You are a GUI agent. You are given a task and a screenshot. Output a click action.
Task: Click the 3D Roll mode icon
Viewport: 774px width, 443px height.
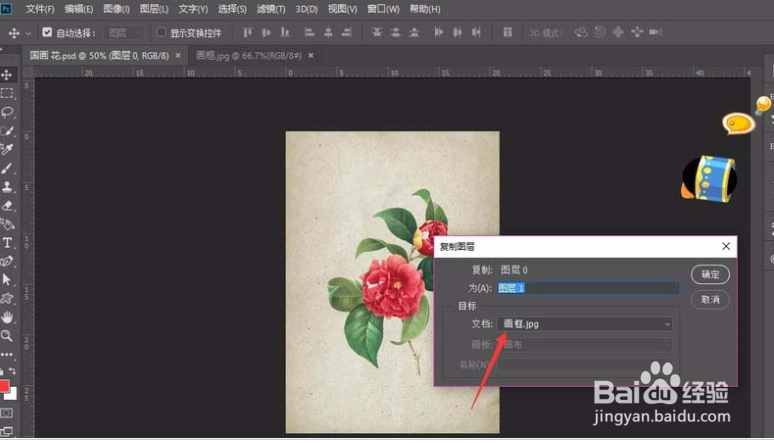pyautogui.click(x=600, y=33)
